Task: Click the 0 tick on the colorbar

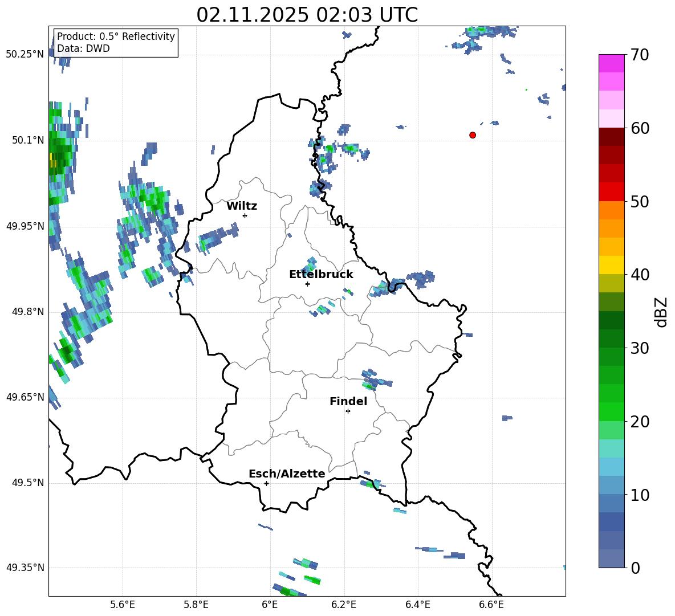Action: pos(635,568)
